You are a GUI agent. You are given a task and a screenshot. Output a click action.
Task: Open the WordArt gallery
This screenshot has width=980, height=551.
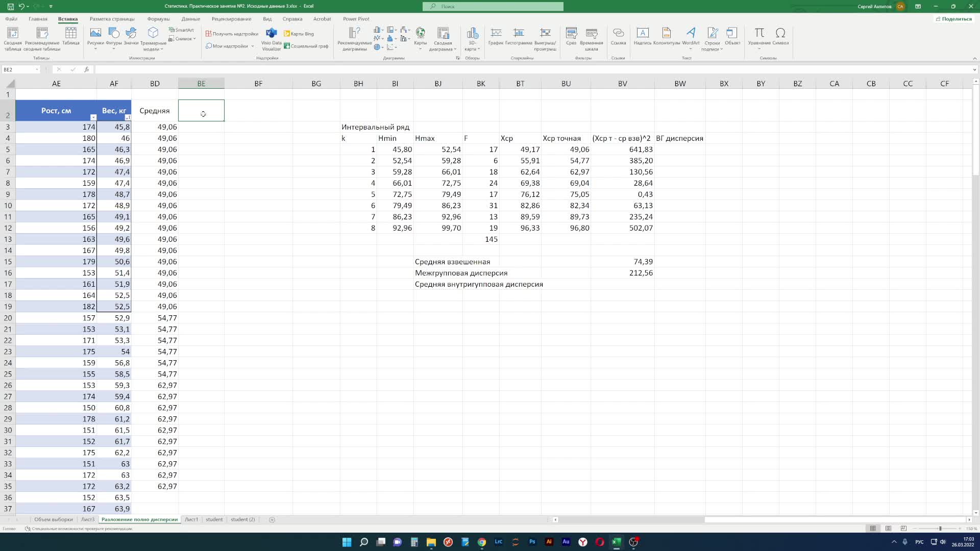click(691, 38)
